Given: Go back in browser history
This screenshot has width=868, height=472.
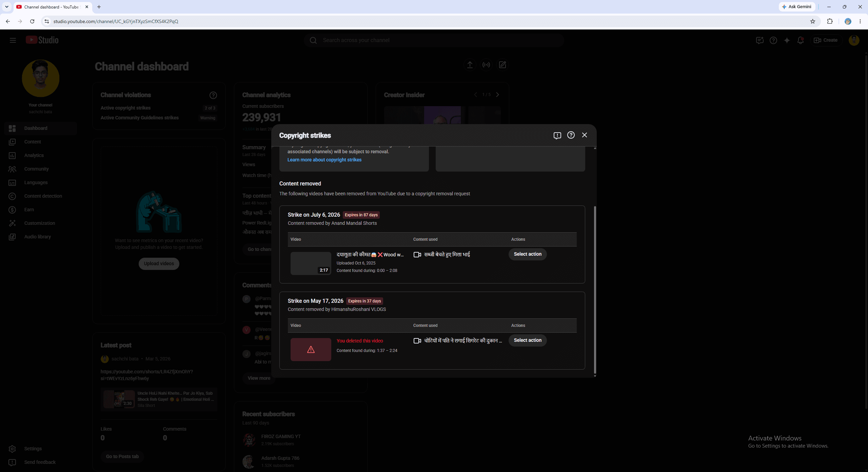Looking at the screenshot, I should 8,21.
